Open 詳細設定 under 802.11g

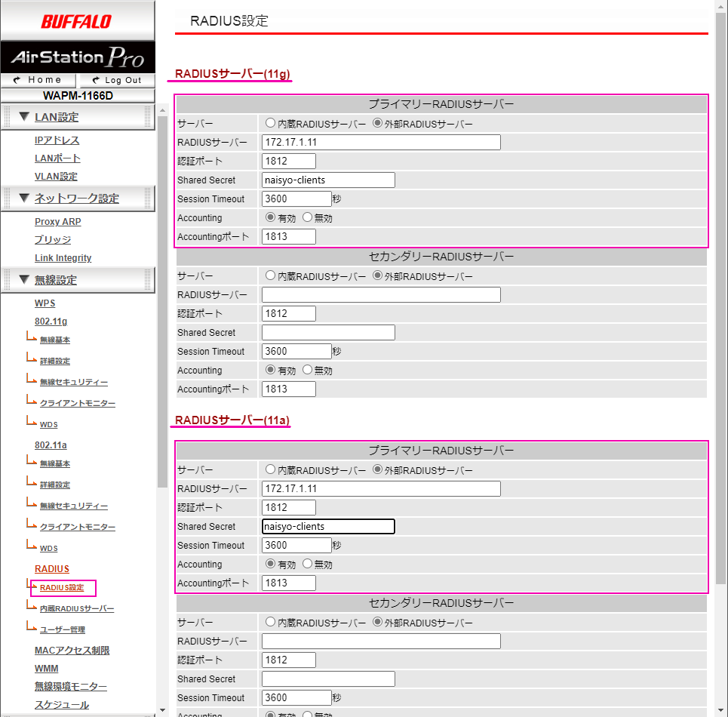pyautogui.click(x=55, y=361)
